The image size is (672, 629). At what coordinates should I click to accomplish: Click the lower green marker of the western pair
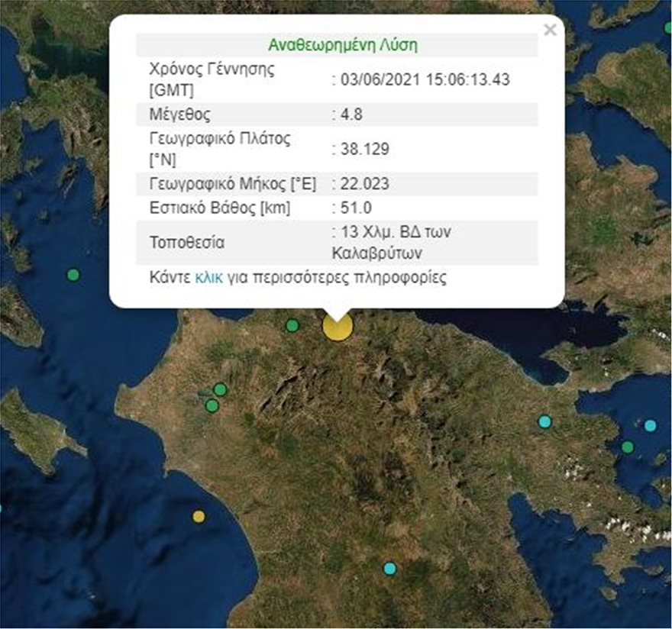(212, 406)
